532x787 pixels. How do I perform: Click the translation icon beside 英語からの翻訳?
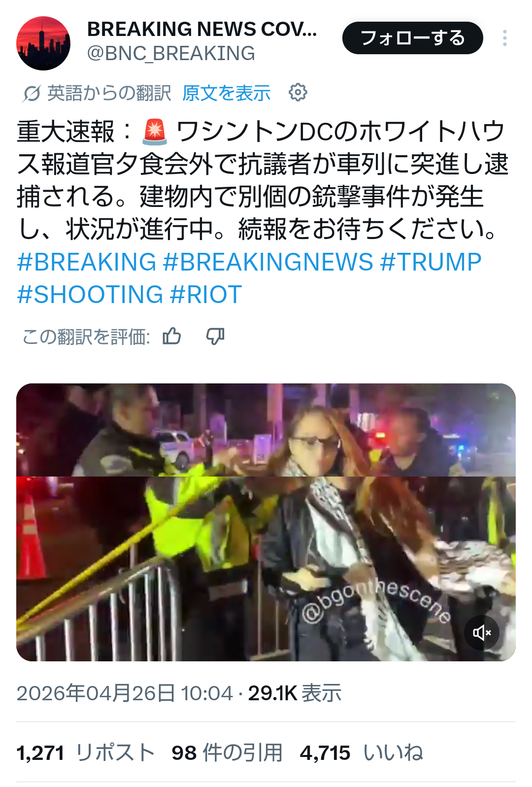coord(32,93)
